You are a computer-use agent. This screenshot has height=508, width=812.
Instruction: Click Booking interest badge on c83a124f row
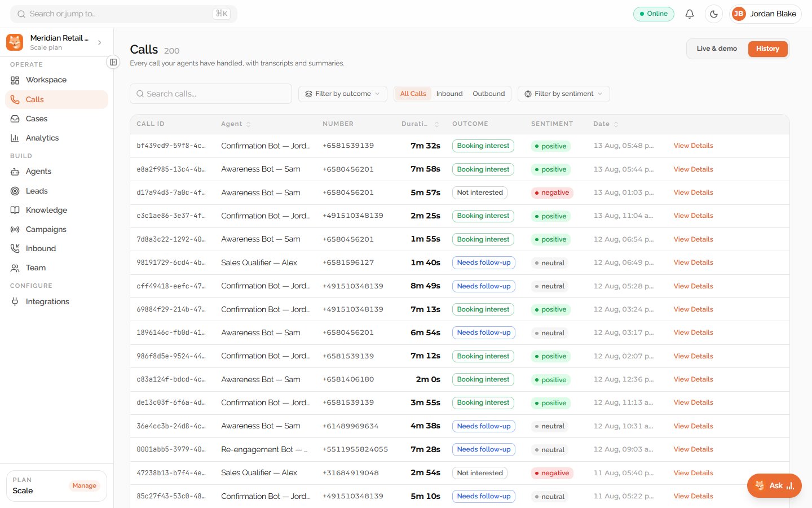483,379
